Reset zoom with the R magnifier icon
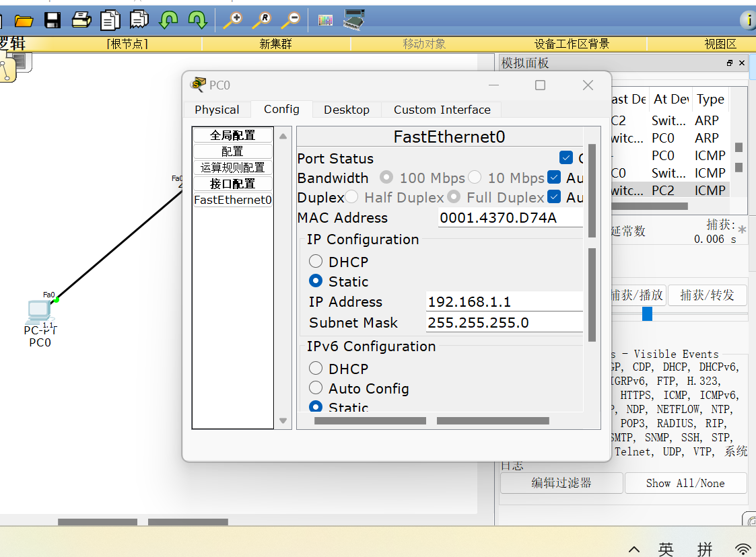The image size is (756, 557). click(262, 20)
